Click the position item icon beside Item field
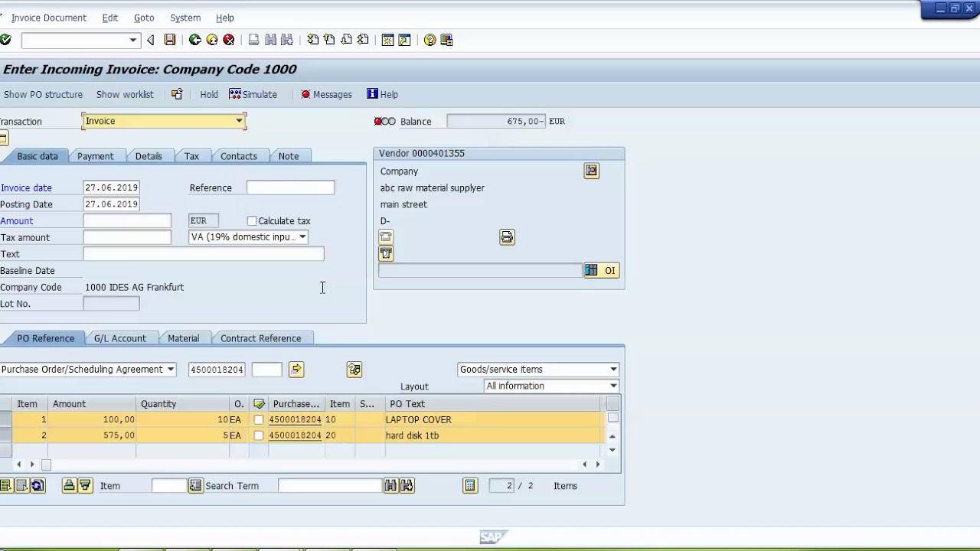 tap(195, 486)
